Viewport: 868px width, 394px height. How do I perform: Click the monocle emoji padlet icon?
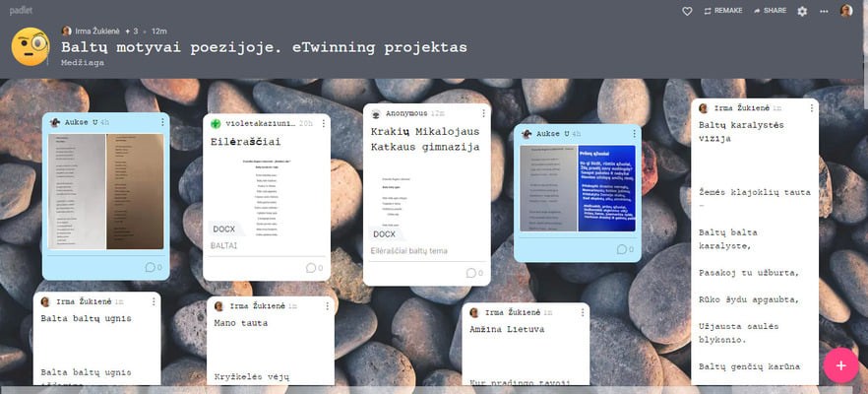(x=31, y=46)
